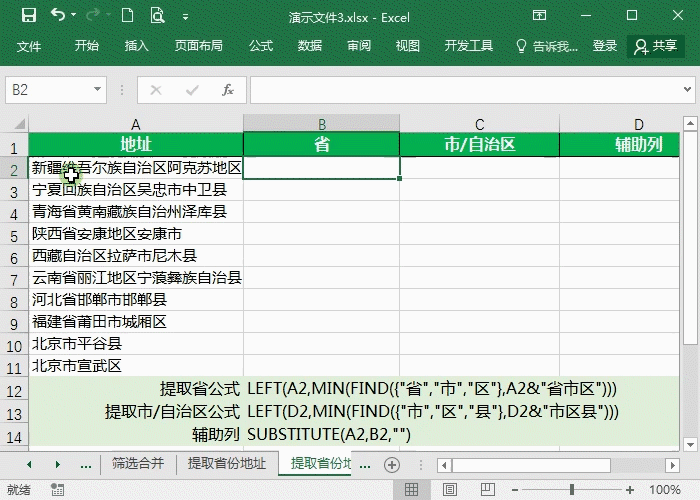Click header cell 市/自治区

pos(479,144)
